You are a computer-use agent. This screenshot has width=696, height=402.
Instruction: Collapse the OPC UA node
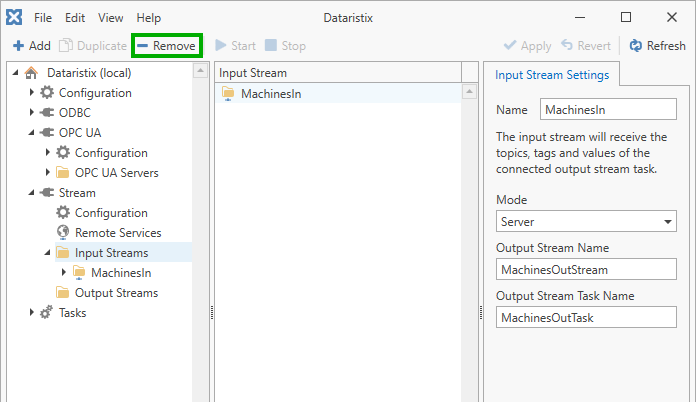32,132
